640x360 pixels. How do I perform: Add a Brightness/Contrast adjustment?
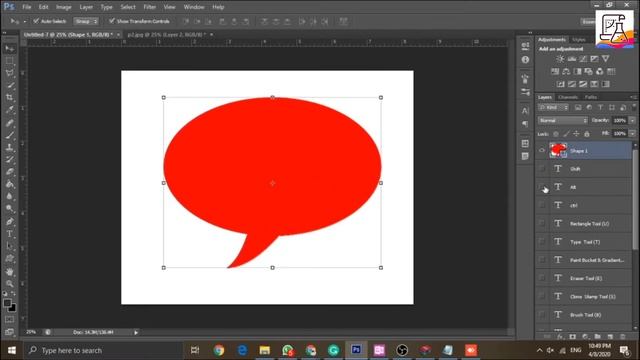pos(560,59)
